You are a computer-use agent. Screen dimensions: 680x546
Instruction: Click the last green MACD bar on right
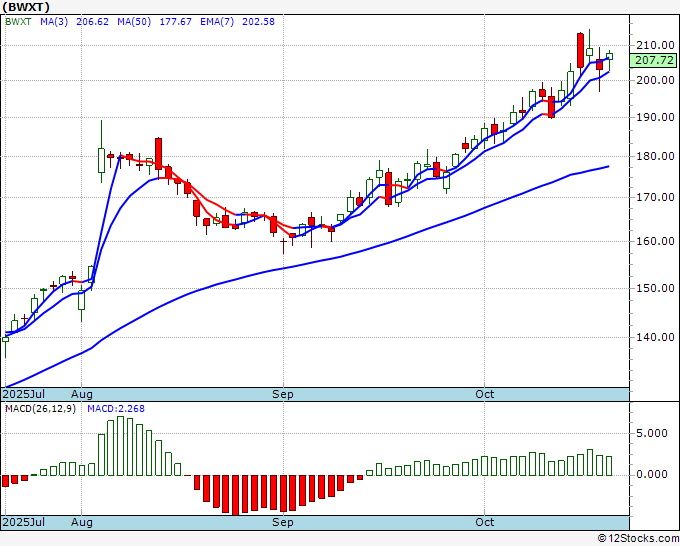coord(608,466)
